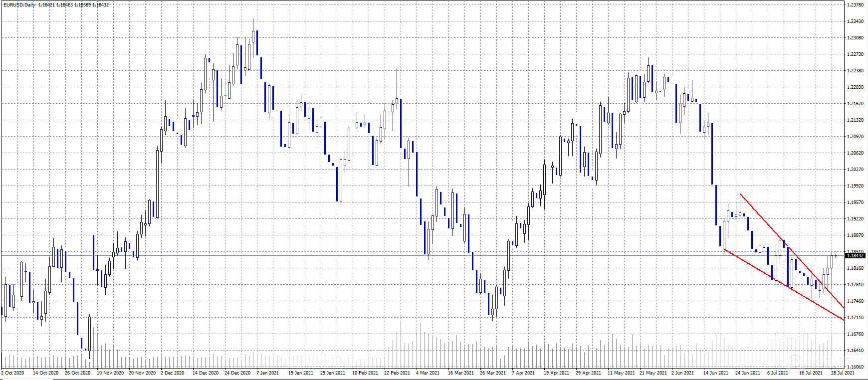Click the 26 Mar 2021 date label
Viewport: 868px width, 380px height.
[492, 373]
